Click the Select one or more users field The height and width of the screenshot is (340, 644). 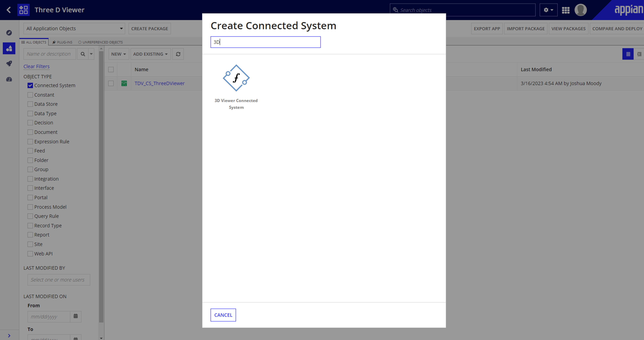coord(59,280)
